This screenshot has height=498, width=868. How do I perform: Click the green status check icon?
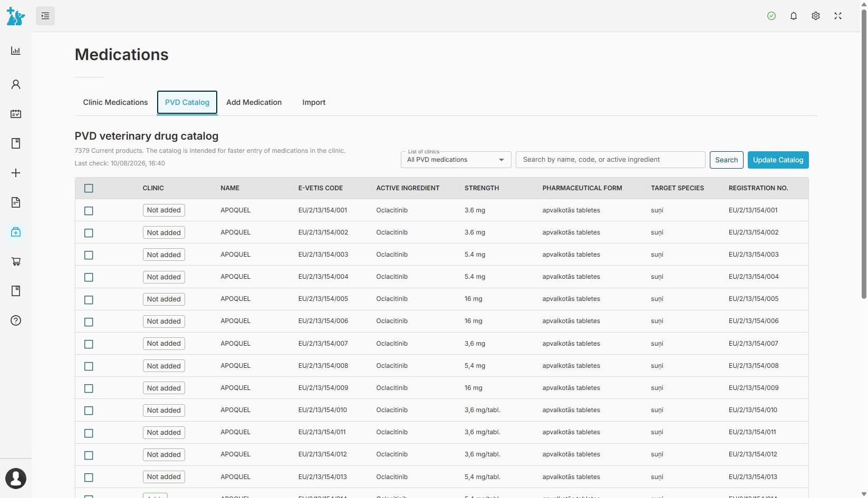tap(771, 16)
